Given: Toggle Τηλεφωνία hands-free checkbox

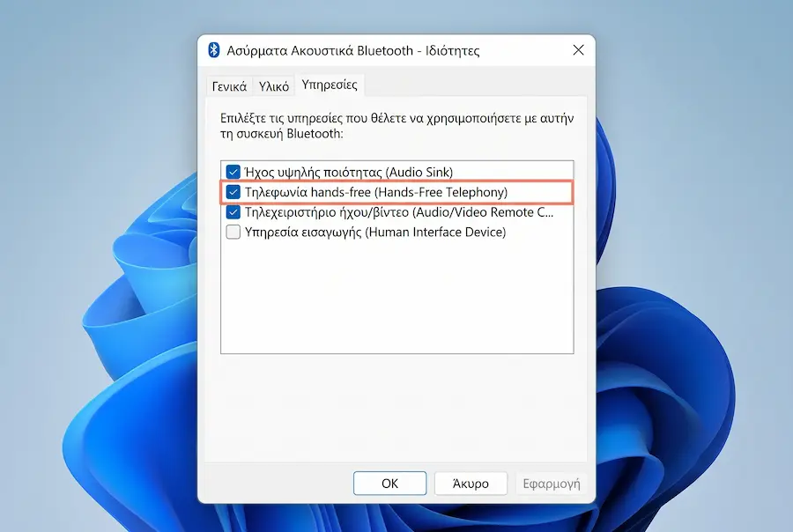Looking at the screenshot, I should 233,192.
